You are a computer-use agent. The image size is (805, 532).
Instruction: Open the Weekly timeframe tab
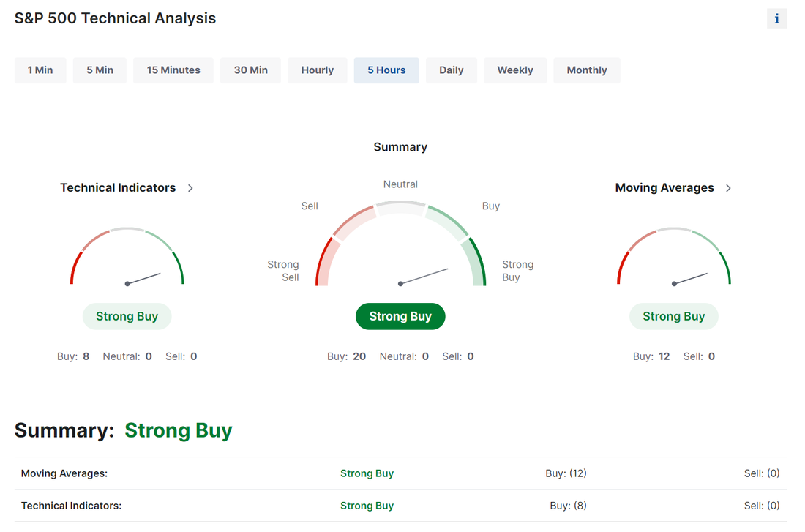click(x=515, y=70)
